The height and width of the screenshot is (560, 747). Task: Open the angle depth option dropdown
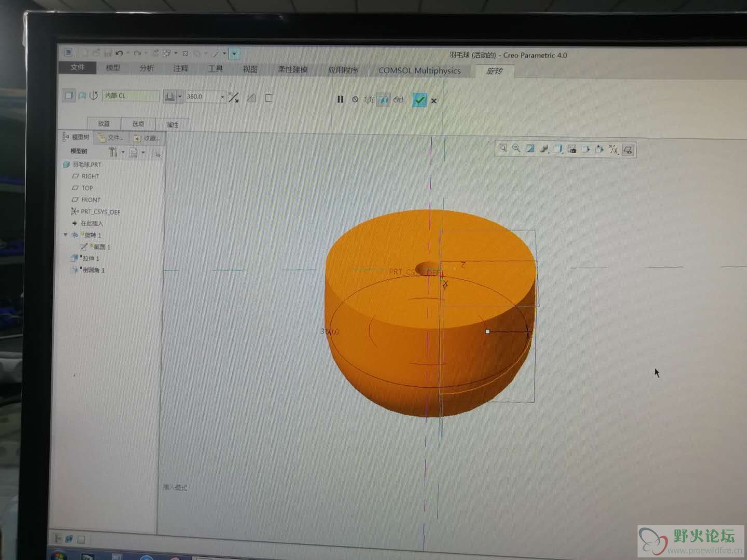coord(180,96)
